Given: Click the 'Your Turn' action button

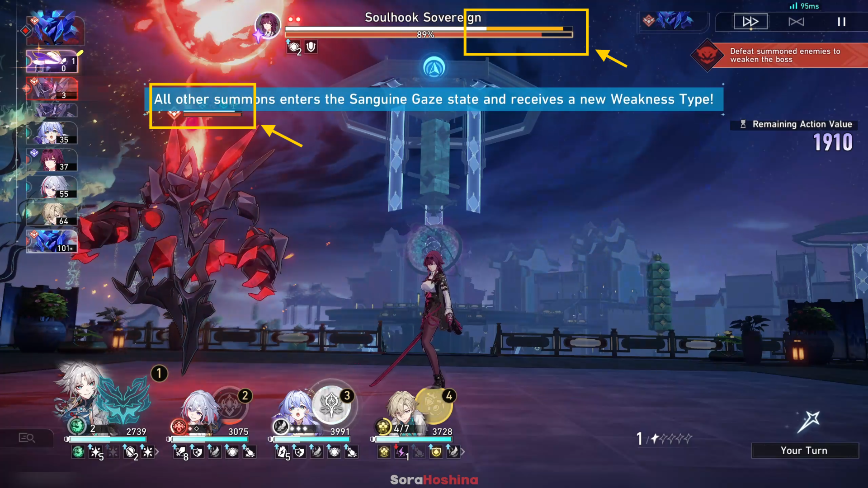Looking at the screenshot, I should tap(805, 450).
